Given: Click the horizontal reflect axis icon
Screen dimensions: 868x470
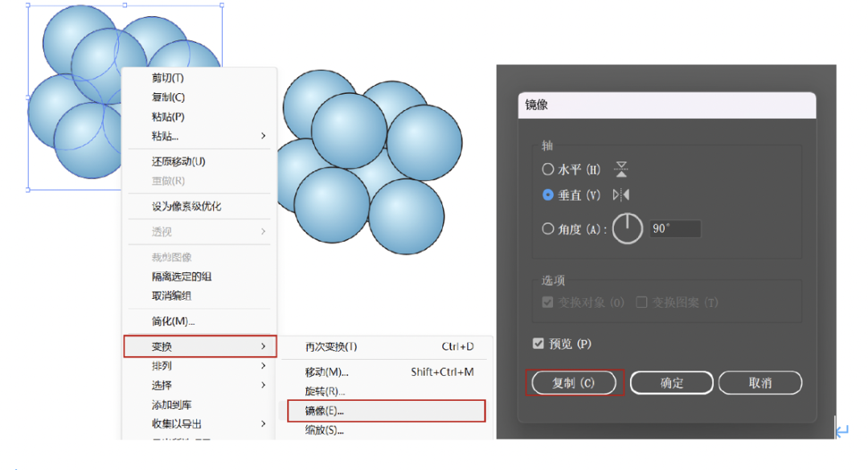Looking at the screenshot, I should pyautogui.click(x=621, y=170).
